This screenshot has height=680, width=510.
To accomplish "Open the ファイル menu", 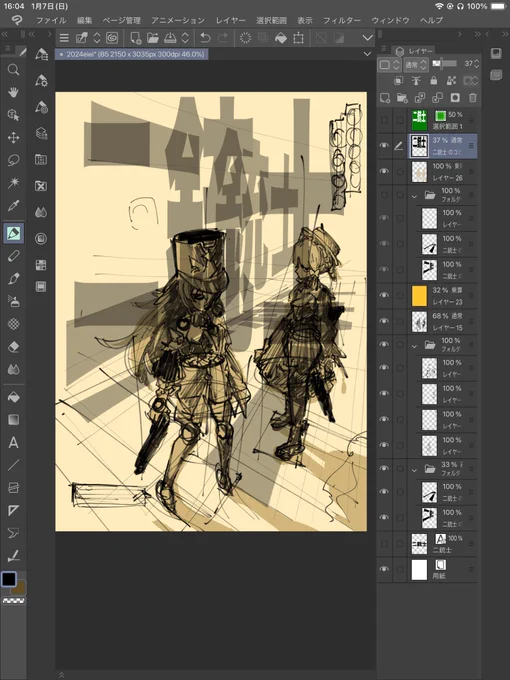I will tap(51, 20).
